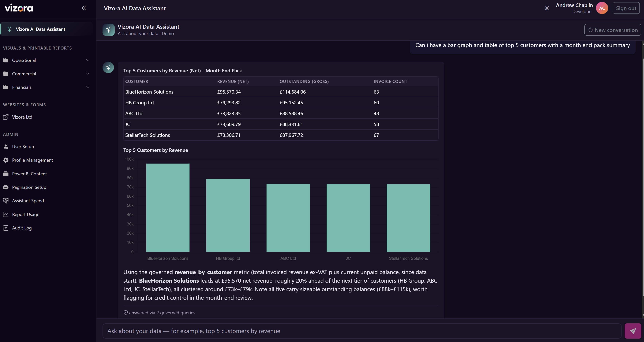Toggle light theme sun icon
This screenshot has height=342, width=644.
click(x=547, y=8)
